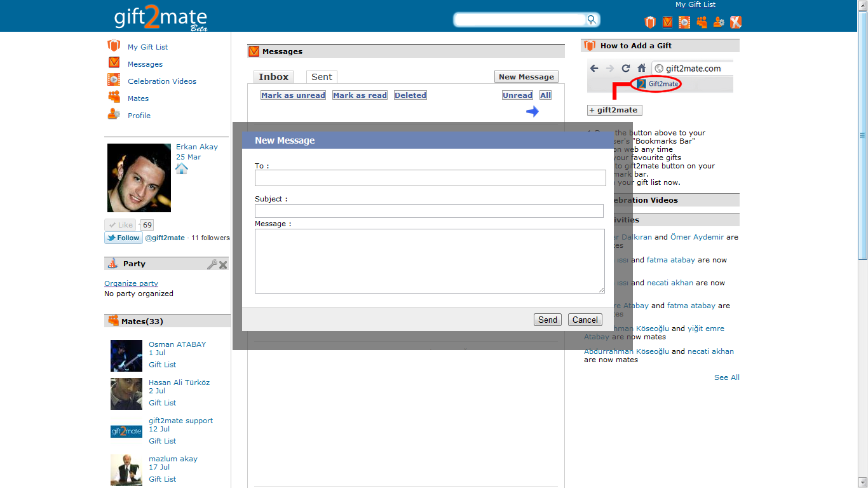Select All messages
868x488 pixels.
[545, 95]
